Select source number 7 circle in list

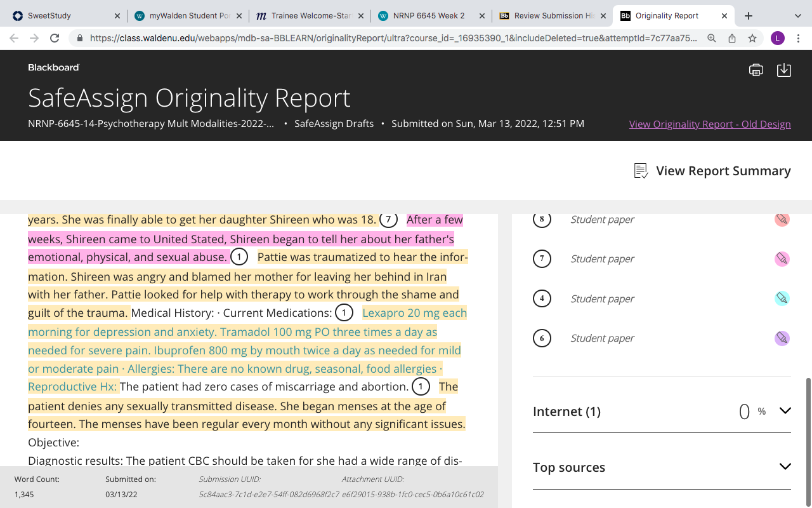[542, 259]
